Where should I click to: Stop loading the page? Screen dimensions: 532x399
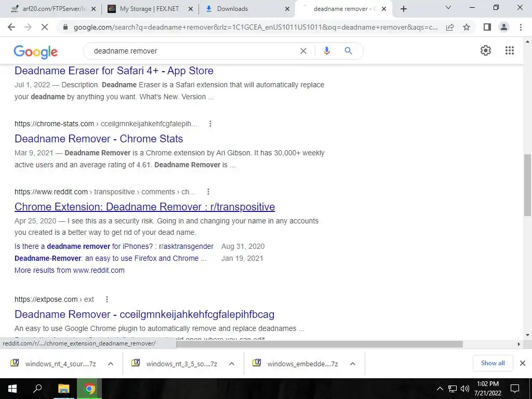pos(45,27)
